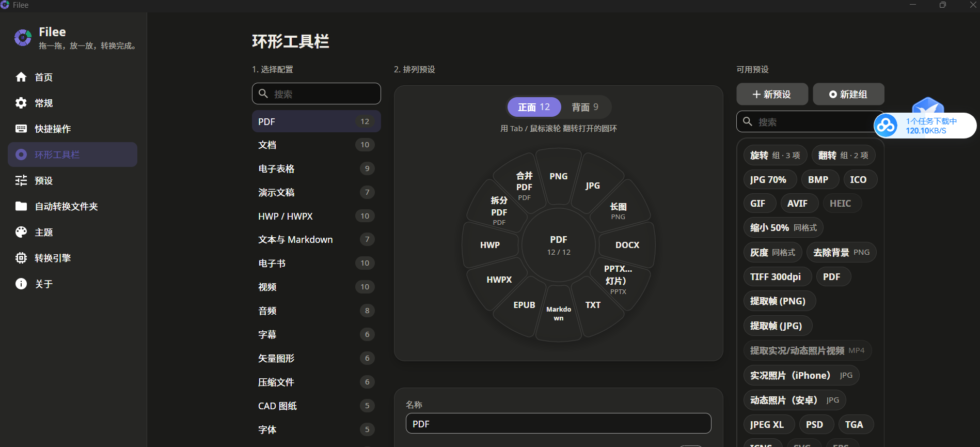Click the Filee logo icon

pos(23,38)
